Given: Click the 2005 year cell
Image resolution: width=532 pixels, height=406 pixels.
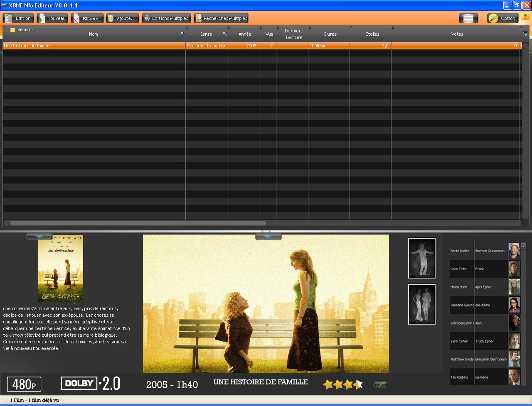Looking at the screenshot, I should [x=243, y=46].
